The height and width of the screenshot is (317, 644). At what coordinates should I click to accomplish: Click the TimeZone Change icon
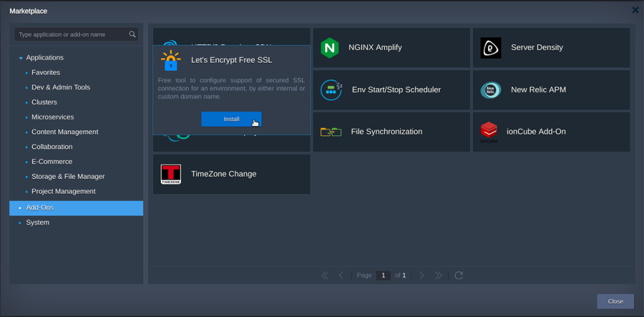coord(171,174)
